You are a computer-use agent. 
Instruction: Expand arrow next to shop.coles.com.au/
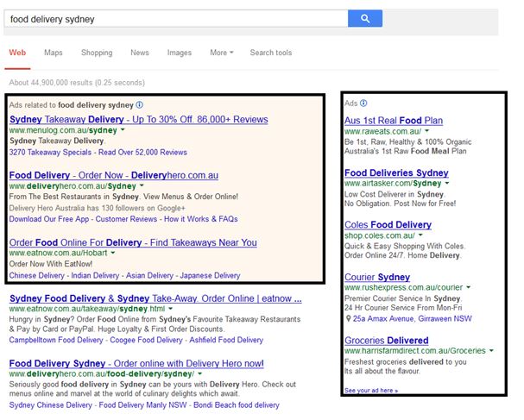point(420,235)
